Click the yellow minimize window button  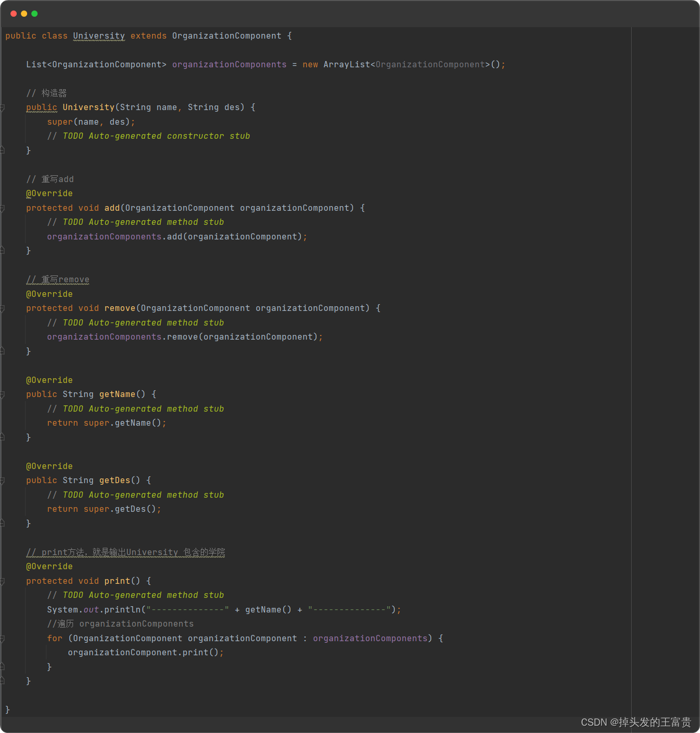tap(24, 14)
